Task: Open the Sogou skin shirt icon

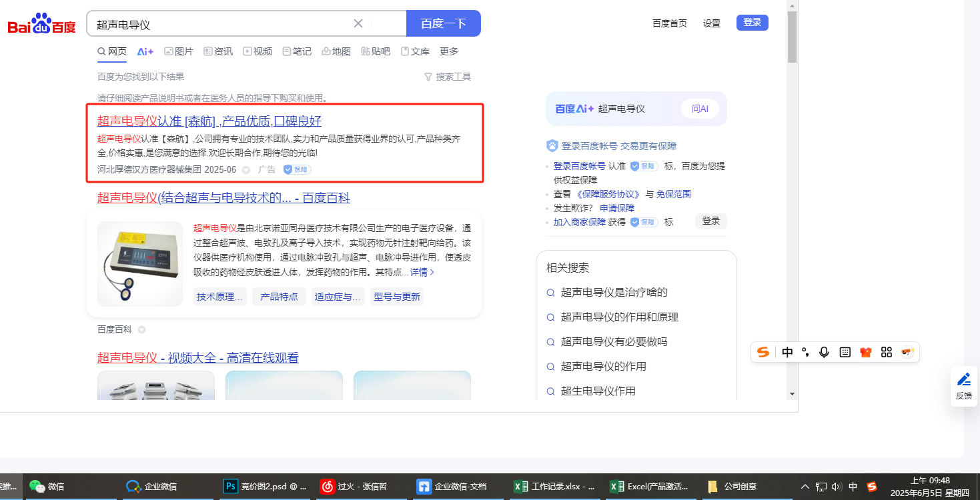Action: pos(866,352)
